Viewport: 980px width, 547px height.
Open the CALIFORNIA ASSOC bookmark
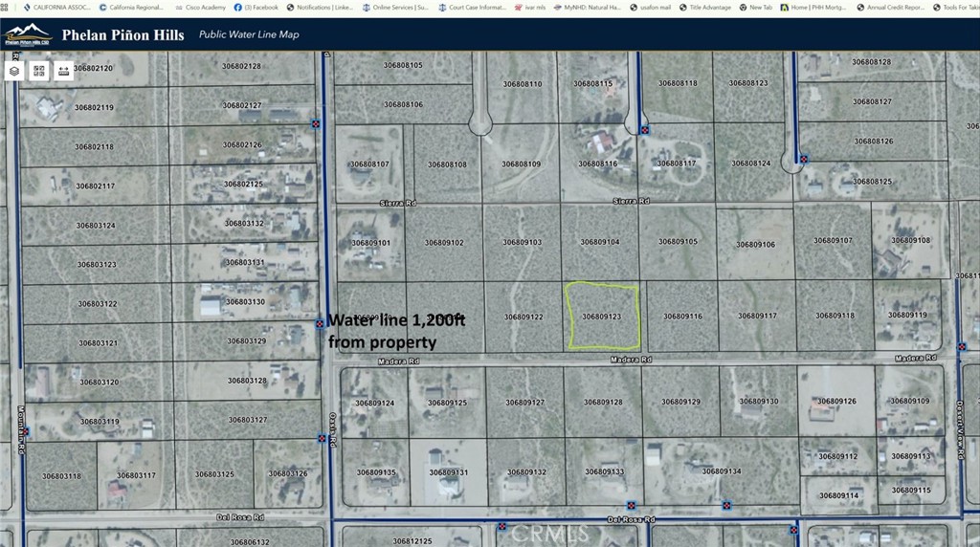(x=57, y=8)
